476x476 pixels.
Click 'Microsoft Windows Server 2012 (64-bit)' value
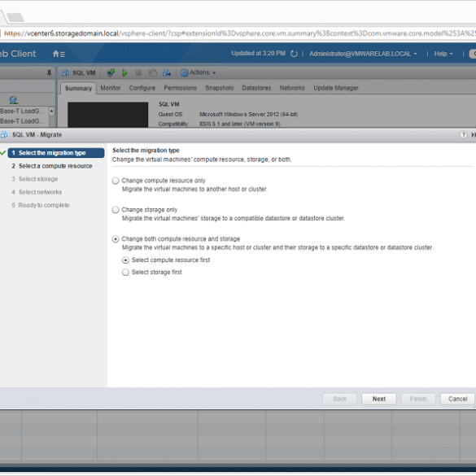click(249, 115)
